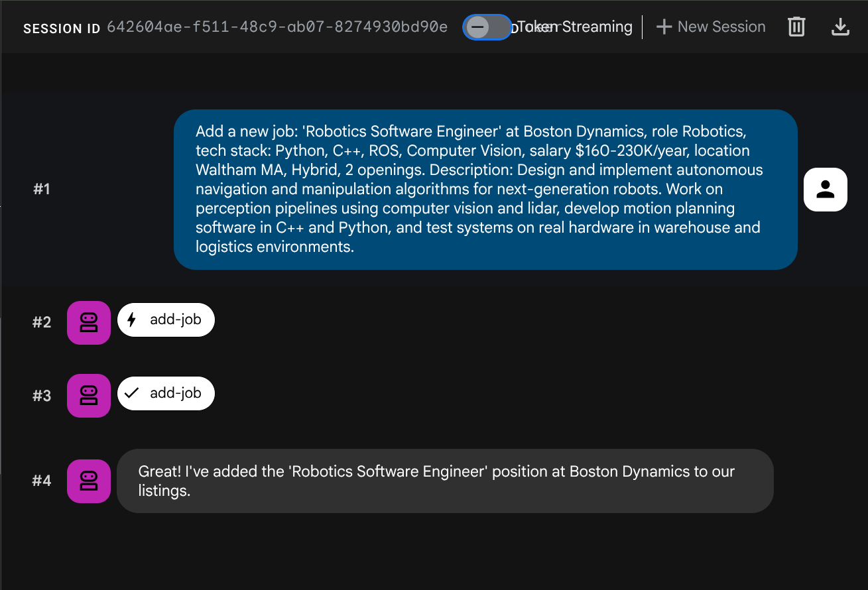Click the SESSION ID label
The width and height of the screenshot is (868, 590).
coord(62,29)
